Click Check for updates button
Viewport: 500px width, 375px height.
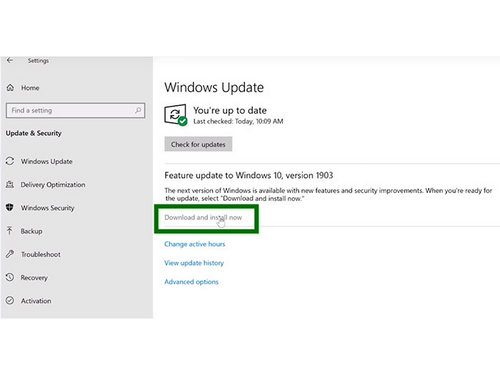pos(198,144)
